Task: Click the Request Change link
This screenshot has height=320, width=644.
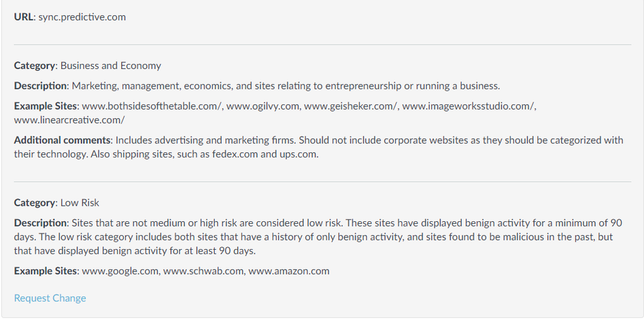Action: (x=50, y=298)
